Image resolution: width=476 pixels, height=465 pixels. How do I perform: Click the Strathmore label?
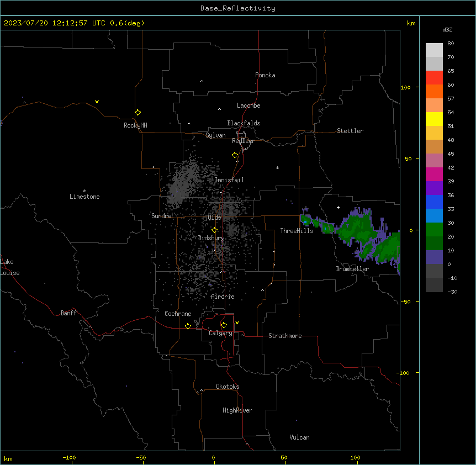click(x=285, y=336)
